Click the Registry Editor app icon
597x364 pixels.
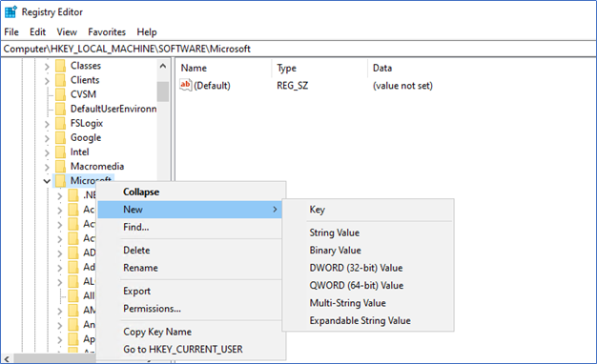pos(10,11)
